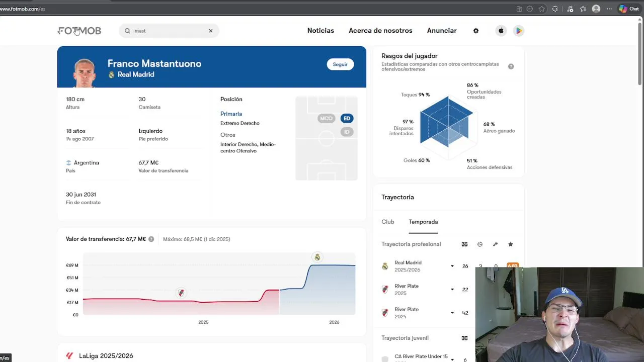Open the Copilot Chat button

(x=628, y=9)
